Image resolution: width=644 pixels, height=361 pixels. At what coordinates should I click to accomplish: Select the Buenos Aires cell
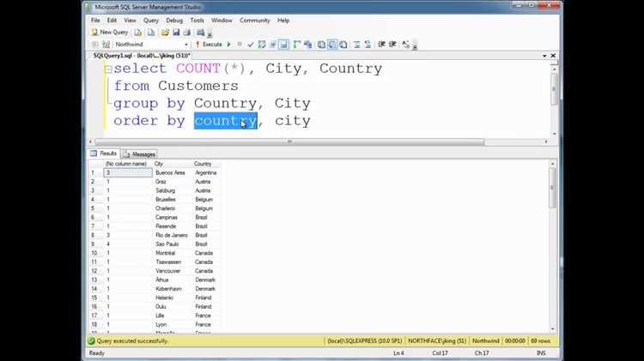pos(173,172)
